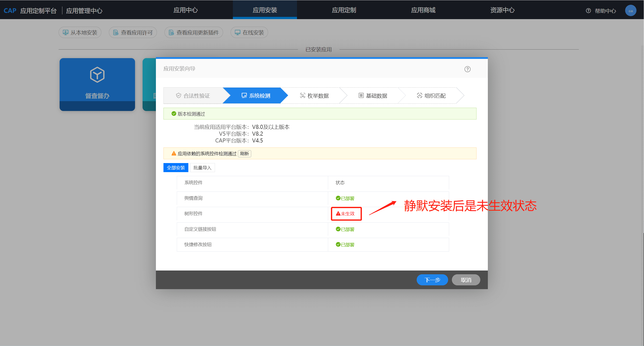Click the green check in 自定义链接按钮 row

tap(338, 229)
